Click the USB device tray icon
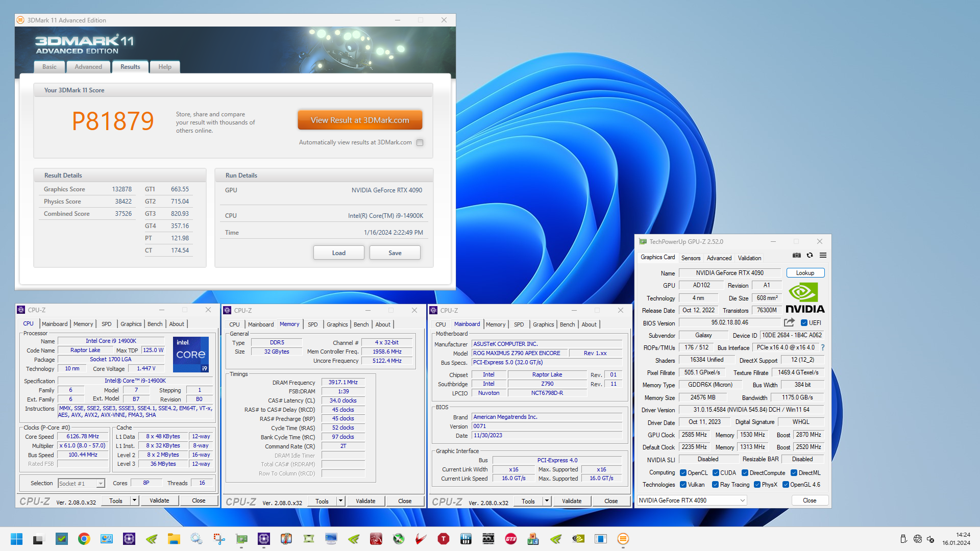Image resolution: width=980 pixels, height=551 pixels. click(903, 539)
